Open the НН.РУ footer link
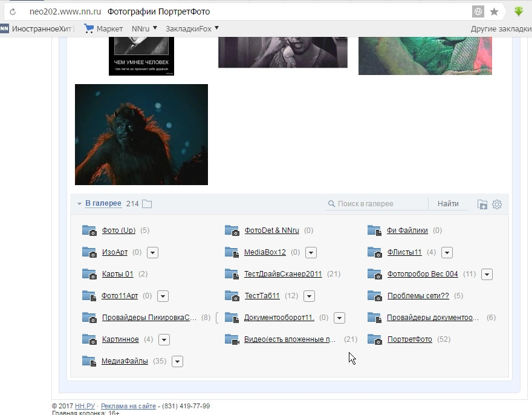Screen dimensions: 532x415 (x=85, y=406)
